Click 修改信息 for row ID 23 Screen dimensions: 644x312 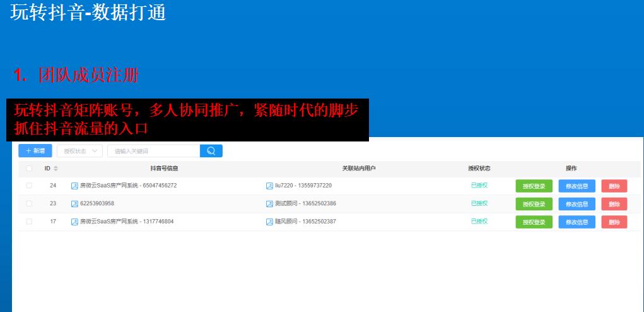[577, 204]
